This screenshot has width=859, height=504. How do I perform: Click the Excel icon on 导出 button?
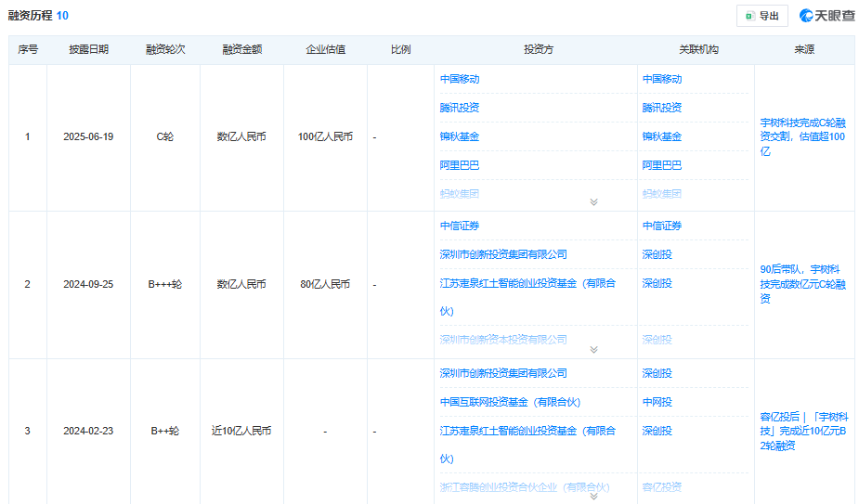(750, 16)
